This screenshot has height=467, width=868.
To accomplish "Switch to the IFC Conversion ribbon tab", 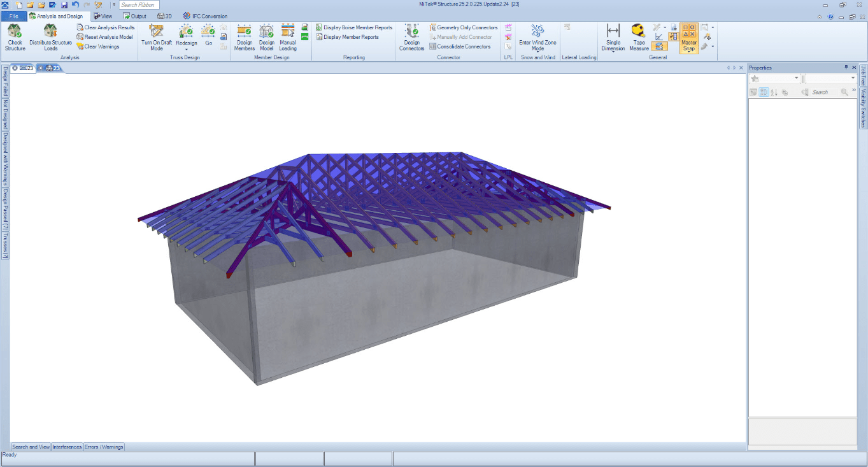I will pos(205,16).
